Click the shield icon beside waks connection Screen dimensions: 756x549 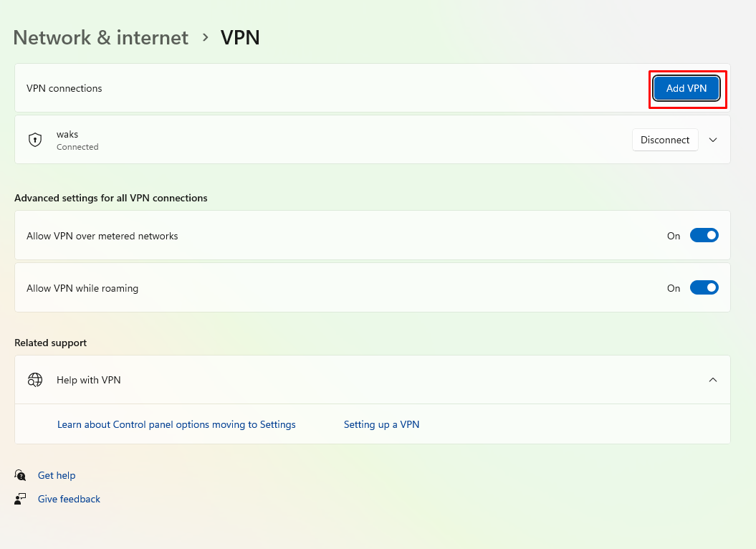35,140
